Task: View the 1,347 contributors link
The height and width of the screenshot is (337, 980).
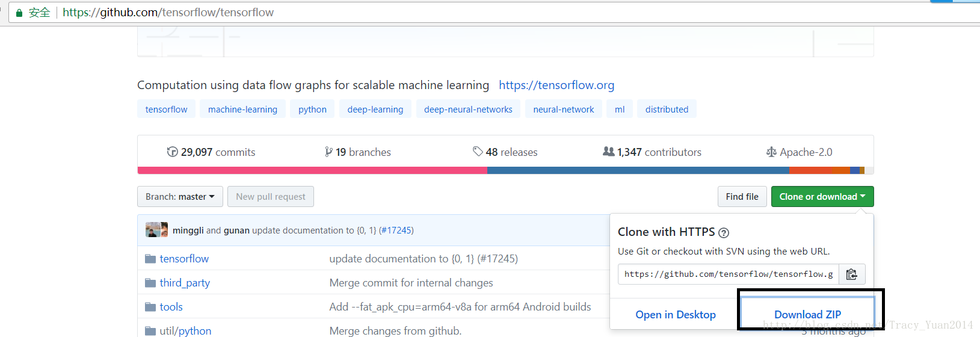Action: pos(652,152)
